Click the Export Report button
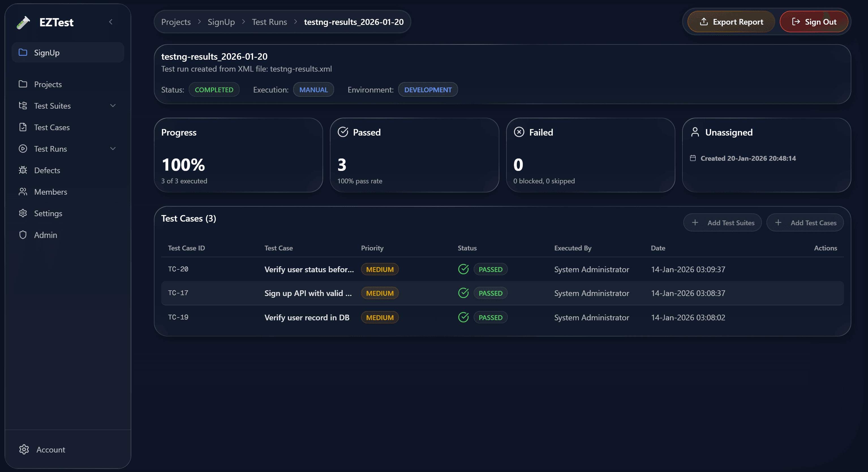 (x=731, y=22)
